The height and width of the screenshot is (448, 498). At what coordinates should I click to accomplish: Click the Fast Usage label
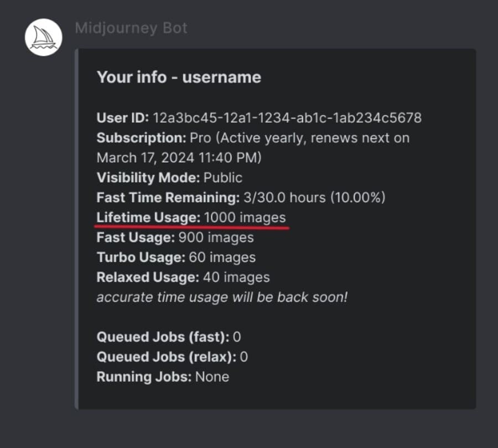point(136,238)
